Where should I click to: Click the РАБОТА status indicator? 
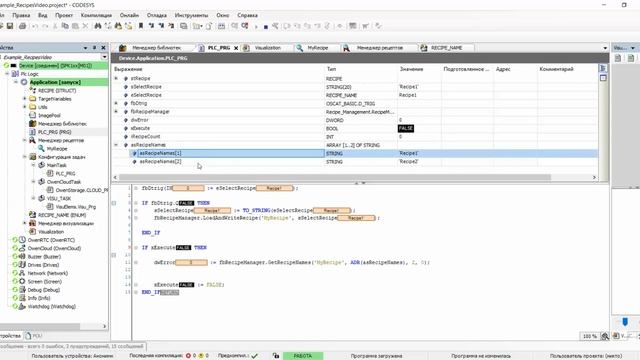coord(303,356)
